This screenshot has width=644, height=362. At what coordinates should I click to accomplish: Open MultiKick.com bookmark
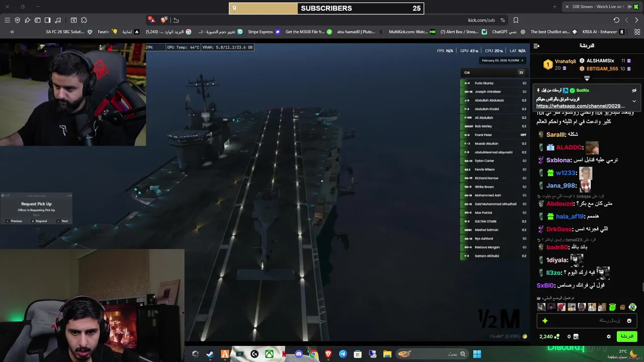[x=412, y=32]
